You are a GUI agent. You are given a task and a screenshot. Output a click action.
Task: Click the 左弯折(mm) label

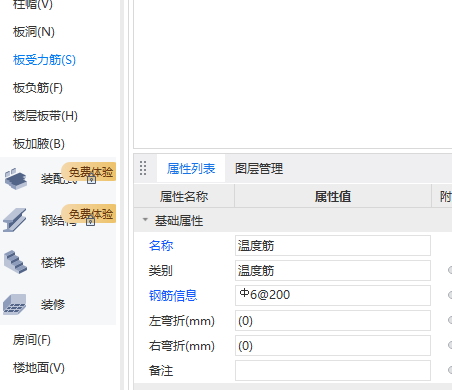[182, 321]
